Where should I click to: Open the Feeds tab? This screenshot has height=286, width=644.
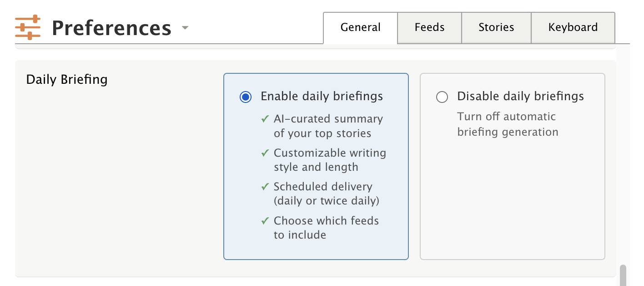[429, 28]
